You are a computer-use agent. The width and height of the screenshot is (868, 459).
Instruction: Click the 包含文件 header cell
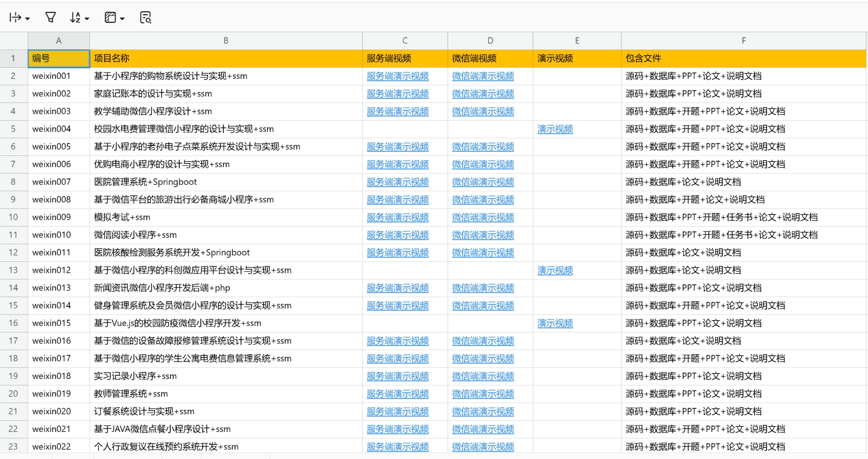(x=744, y=58)
